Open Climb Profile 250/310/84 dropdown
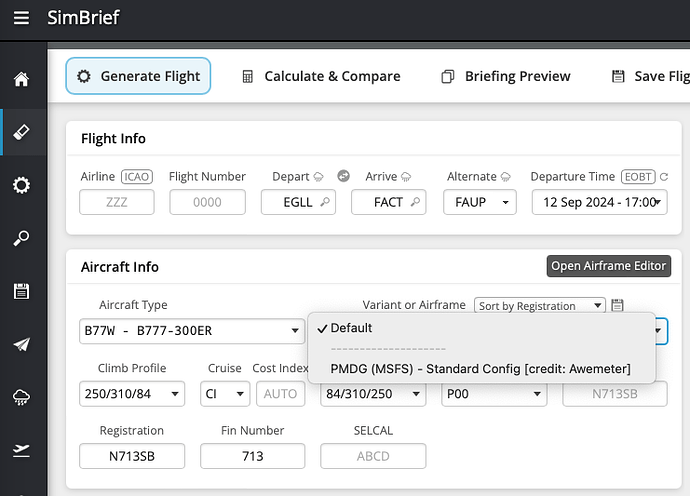This screenshot has height=496, width=690. click(x=132, y=393)
